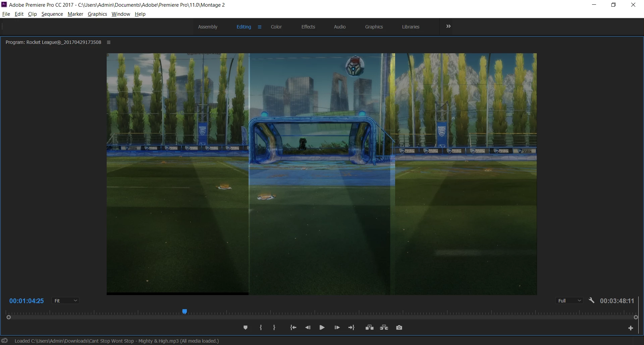This screenshot has width=644, height=345.
Task: Open the Window menu
Action: click(121, 14)
